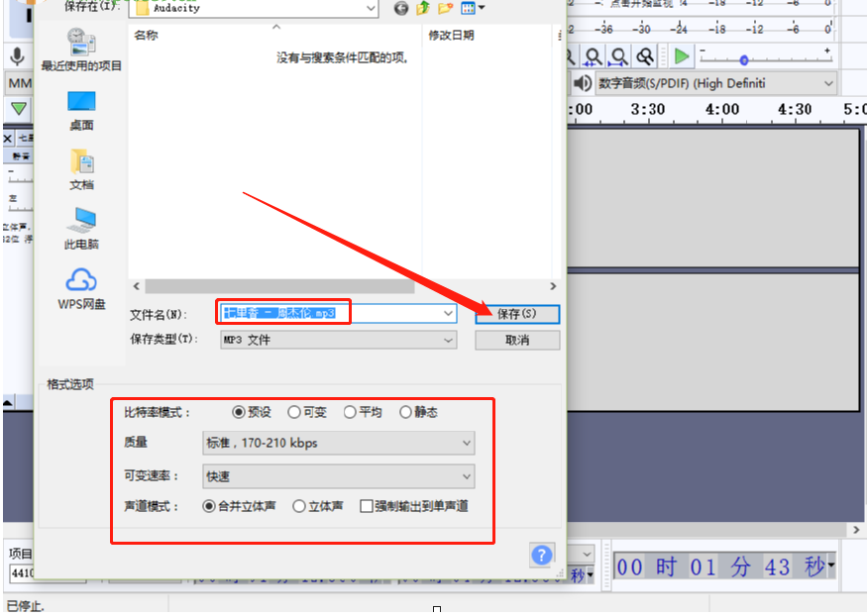Click the 4:00 mark on Audacity's timeline
The image size is (867, 616).
point(722,109)
